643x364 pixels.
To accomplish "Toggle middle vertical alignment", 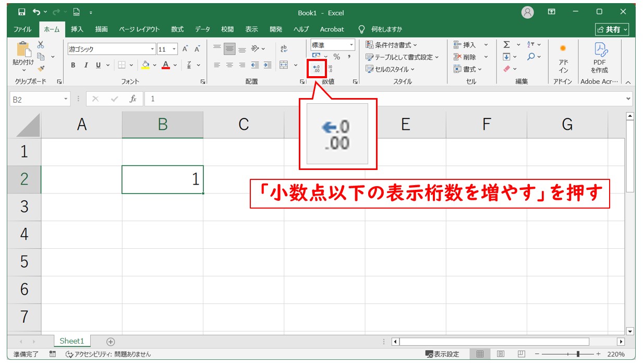I will pyautogui.click(x=229, y=49).
